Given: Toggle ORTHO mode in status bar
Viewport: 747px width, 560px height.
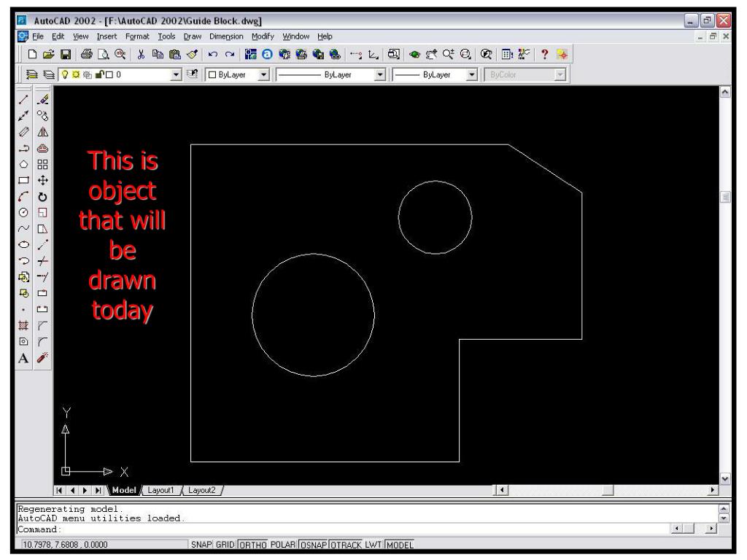Looking at the screenshot, I should tap(252, 544).
